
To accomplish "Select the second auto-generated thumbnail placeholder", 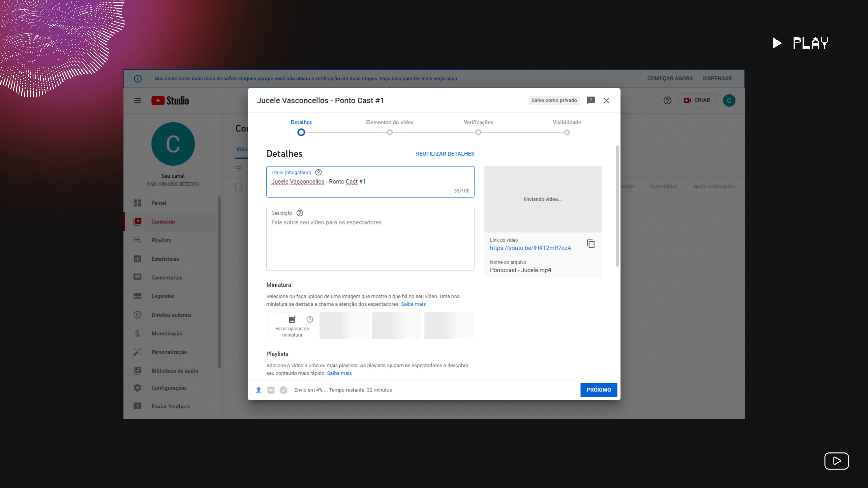I will [x=396, y=326].
